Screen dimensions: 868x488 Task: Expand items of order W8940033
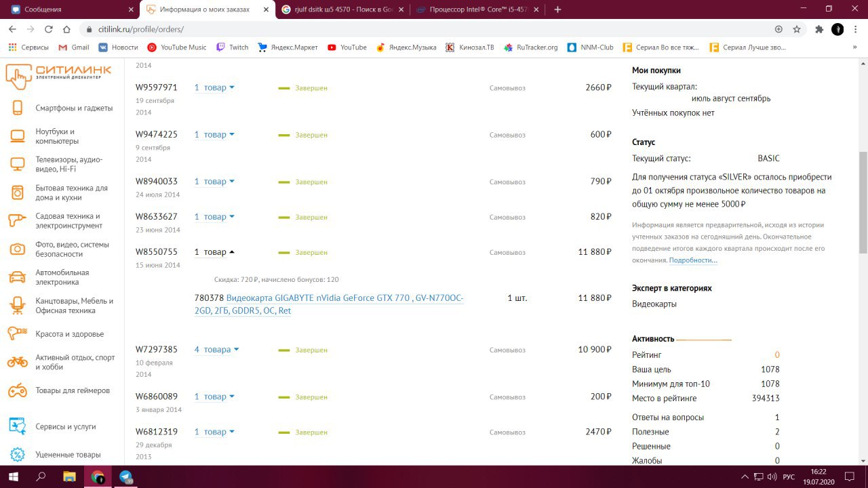(x=214, y=182)
